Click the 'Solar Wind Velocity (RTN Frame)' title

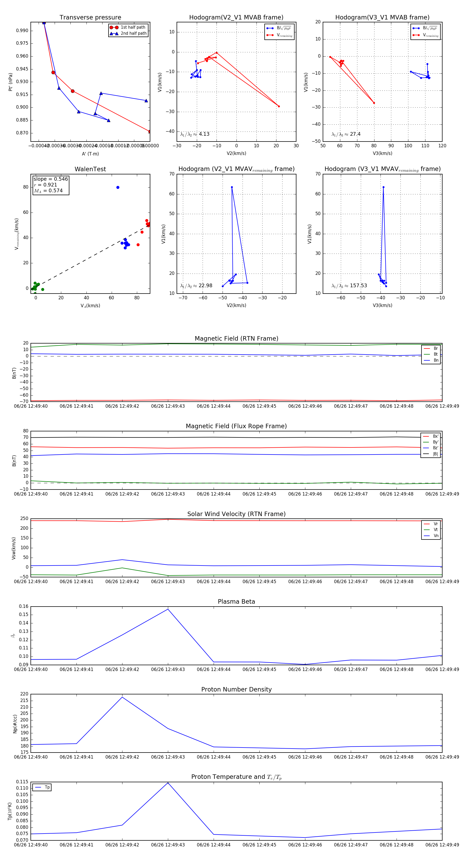(x=236, y=514)
